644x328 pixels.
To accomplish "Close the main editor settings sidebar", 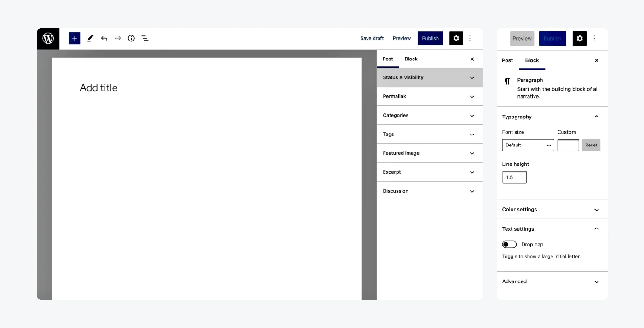I will point(472,59).
